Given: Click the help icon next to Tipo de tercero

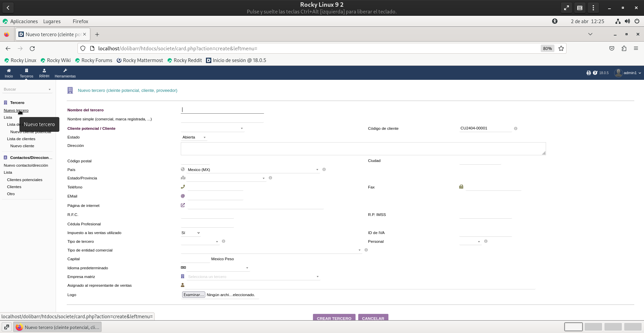Looking at the screenshot, I should [x=223, y=241].
